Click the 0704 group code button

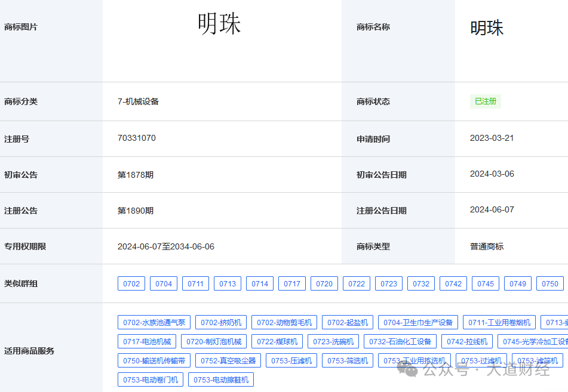click(x=164, y=283)
